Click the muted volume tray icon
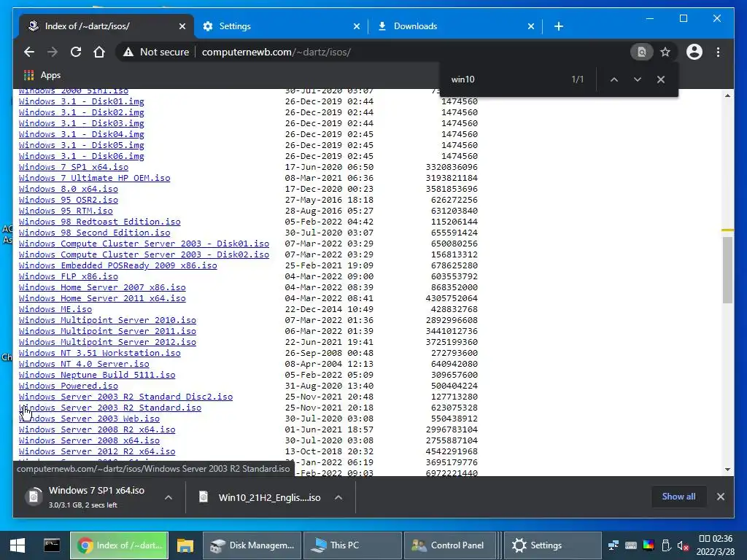Screen dimensions: 747x560 [x=683, y=545]
